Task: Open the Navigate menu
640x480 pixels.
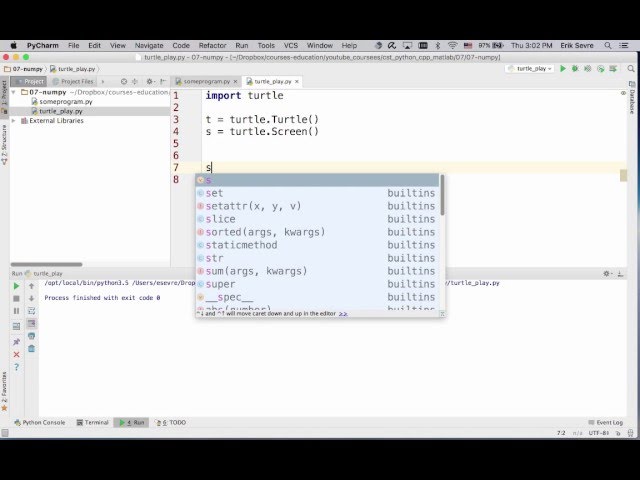Action: 149,45
